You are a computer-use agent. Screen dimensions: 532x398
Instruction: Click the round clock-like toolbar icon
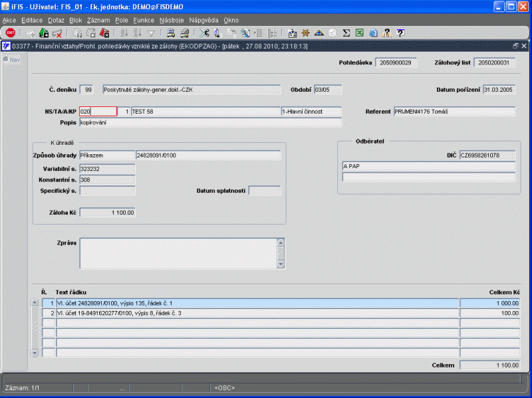point(332,33)
